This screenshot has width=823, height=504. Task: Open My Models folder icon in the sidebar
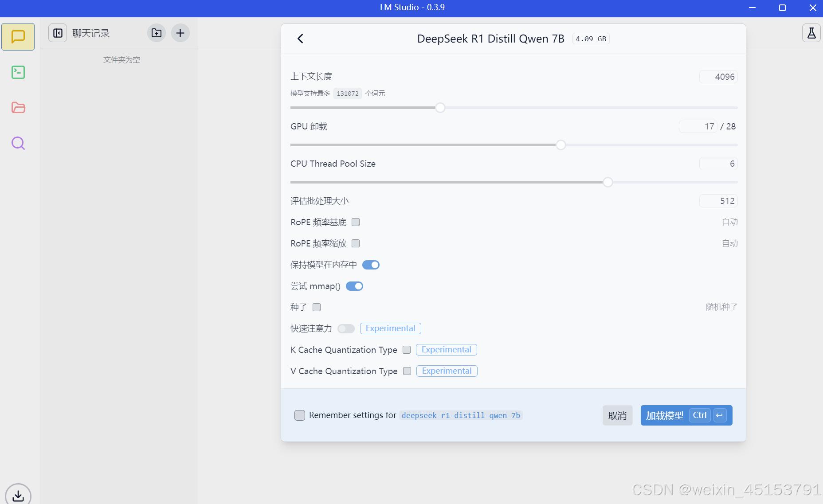click(x=18, y=108)
